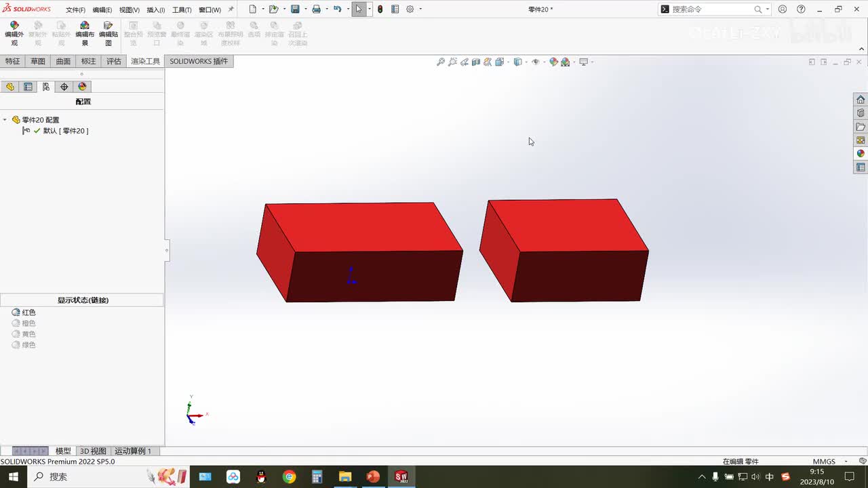The height and width of the screenshot is (488, 868).
Task: Open SOLIDWORKS Resources home in task pane
Action: [861, 100]
